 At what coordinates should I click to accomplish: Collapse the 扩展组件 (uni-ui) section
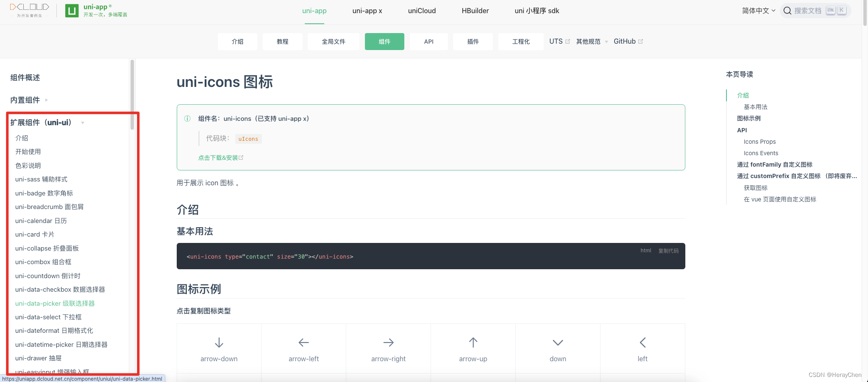47,123
